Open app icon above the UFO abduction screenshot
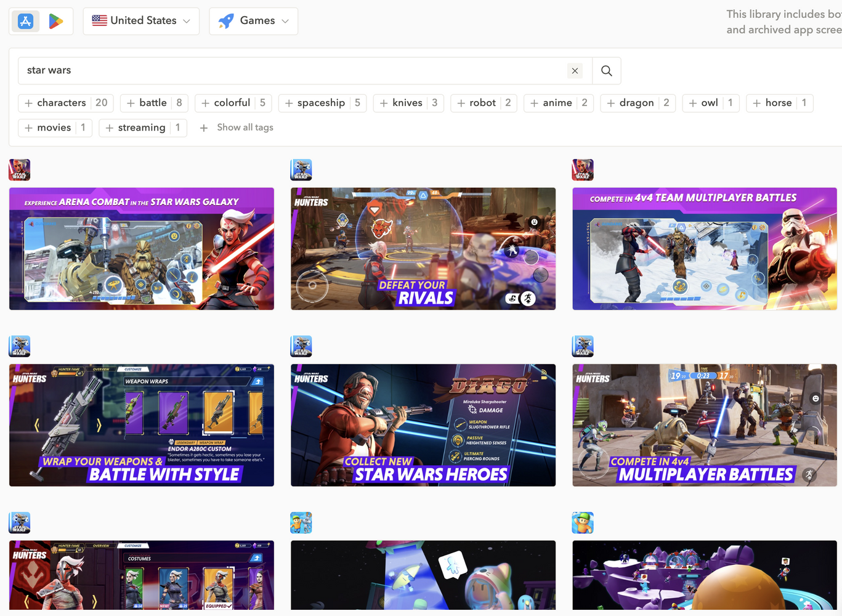 (x=301, y=522)
